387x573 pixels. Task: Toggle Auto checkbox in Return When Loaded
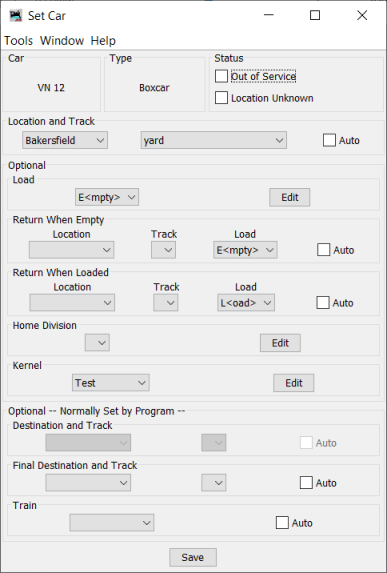[323, 303]
